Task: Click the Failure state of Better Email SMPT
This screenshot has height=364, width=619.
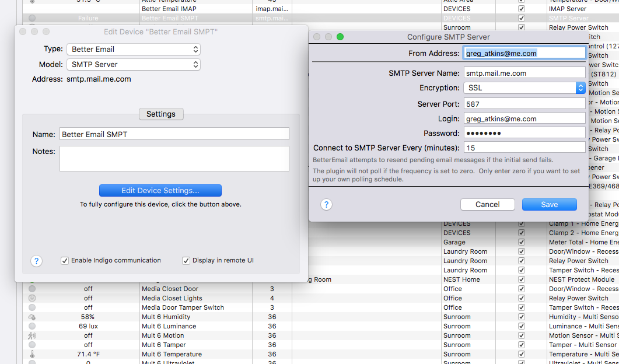Action: click(88, 18)
